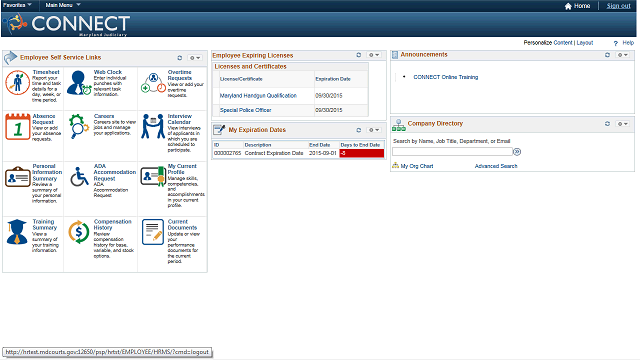Open Maryland Handgun Qualification license

pyautogui.click(x=258, y=96)
